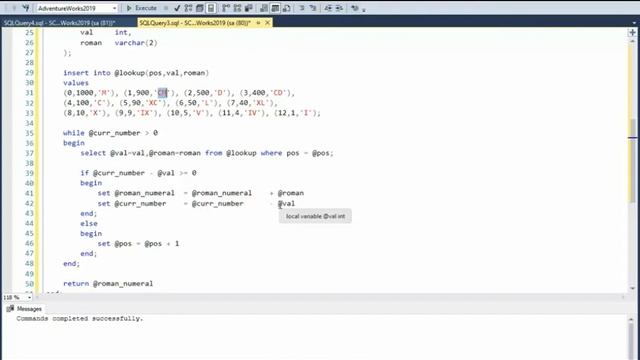Click the Decrease Indent icon
Viewport: 640px width, 360px height.
[328, 8]
